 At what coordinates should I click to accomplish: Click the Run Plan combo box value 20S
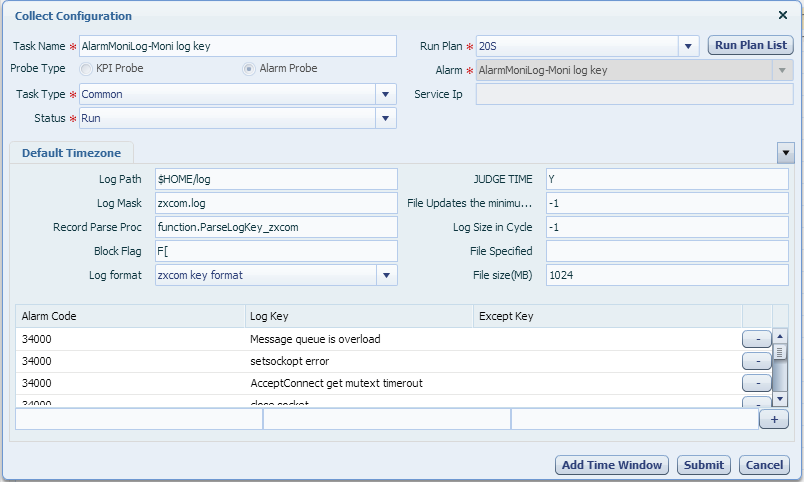click(x=577, y=46)
